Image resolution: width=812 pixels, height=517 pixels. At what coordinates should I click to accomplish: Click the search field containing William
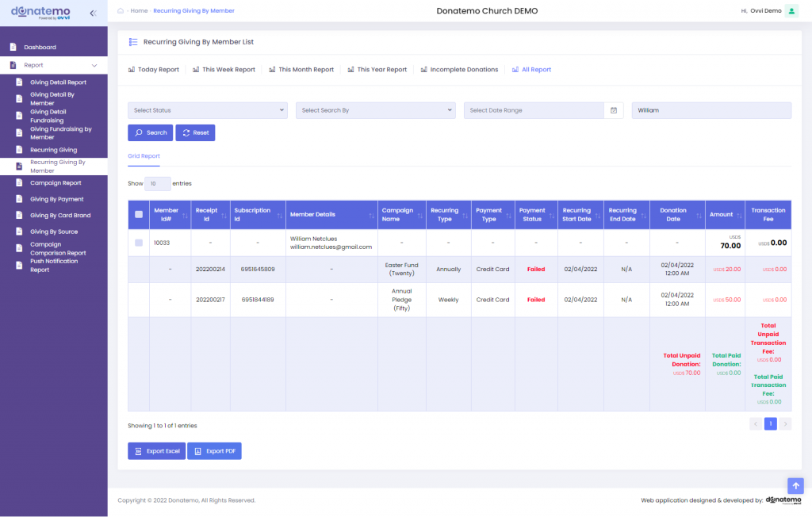[x=710, y=109]
